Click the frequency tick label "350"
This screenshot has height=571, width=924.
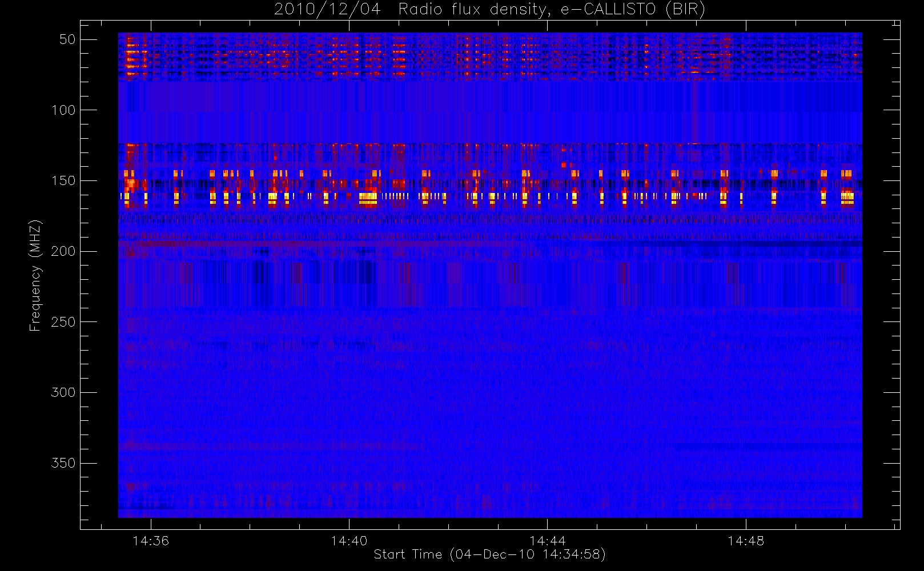coord(63,463)
